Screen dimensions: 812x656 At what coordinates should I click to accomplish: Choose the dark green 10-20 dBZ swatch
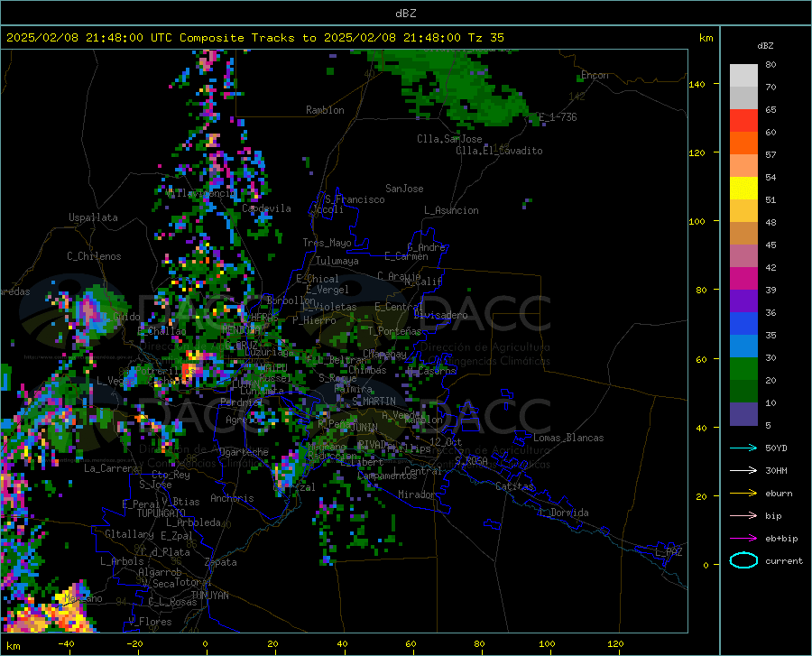743,392
